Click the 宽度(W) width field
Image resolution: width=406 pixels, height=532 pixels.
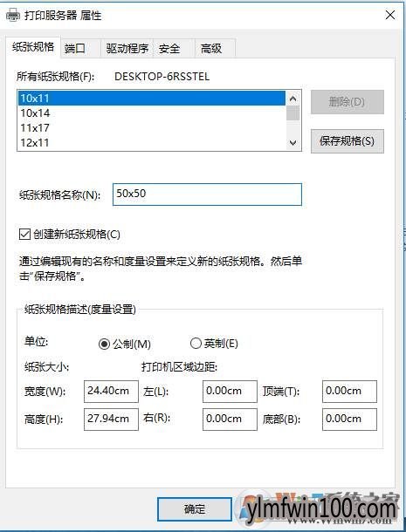coord(111,392)
